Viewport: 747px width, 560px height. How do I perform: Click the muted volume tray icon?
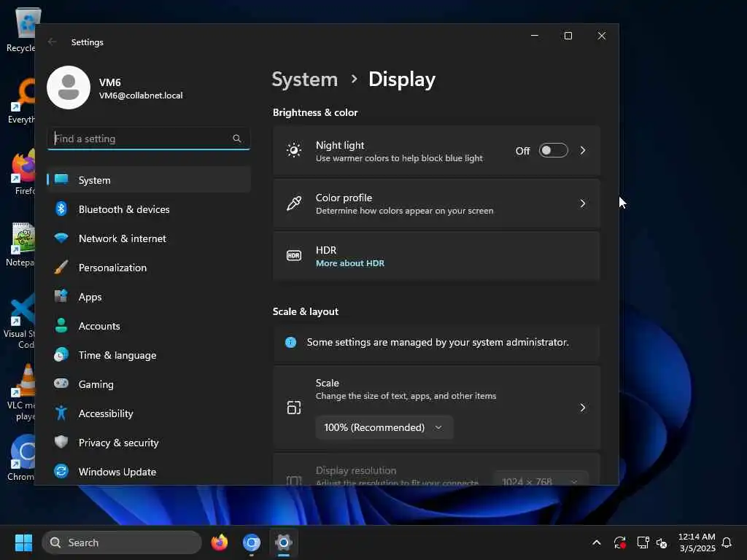coord(662,542)
